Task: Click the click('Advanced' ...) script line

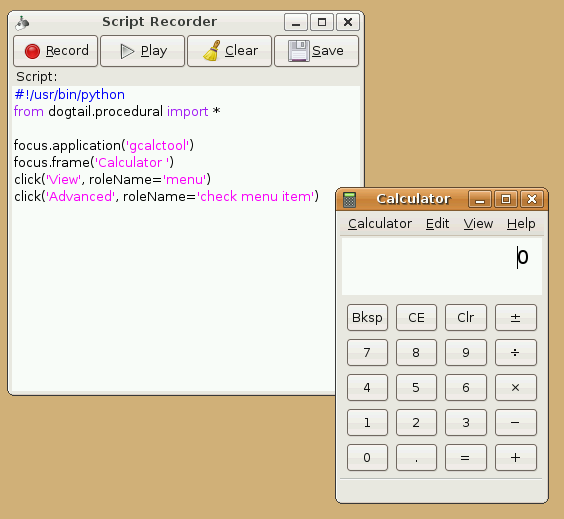Action: point(166,196)
